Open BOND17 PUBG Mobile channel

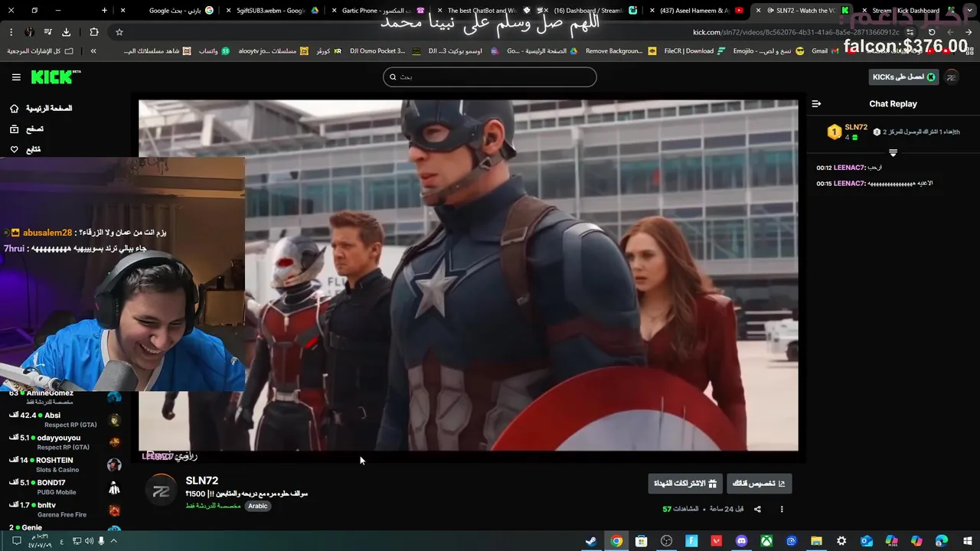tap(65, 487)
